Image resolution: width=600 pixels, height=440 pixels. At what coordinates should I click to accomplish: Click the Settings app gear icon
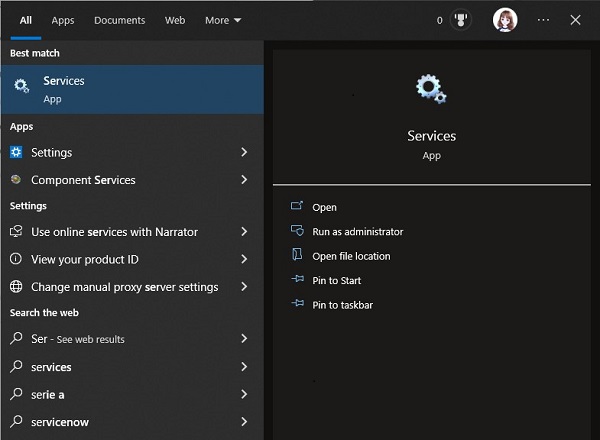[x=16, y=153]
